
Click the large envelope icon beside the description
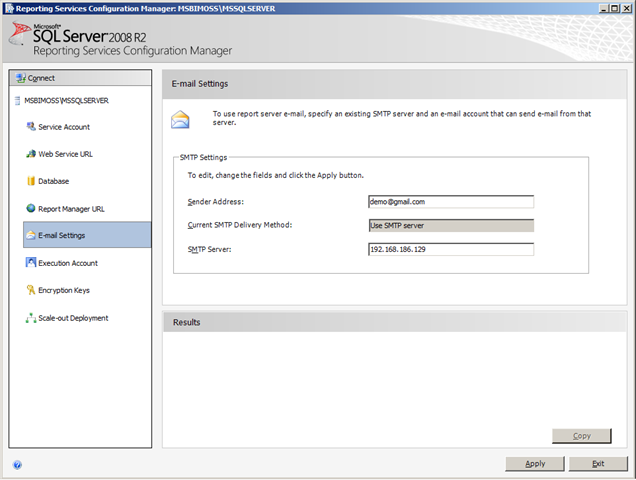[x=180, y=119]
